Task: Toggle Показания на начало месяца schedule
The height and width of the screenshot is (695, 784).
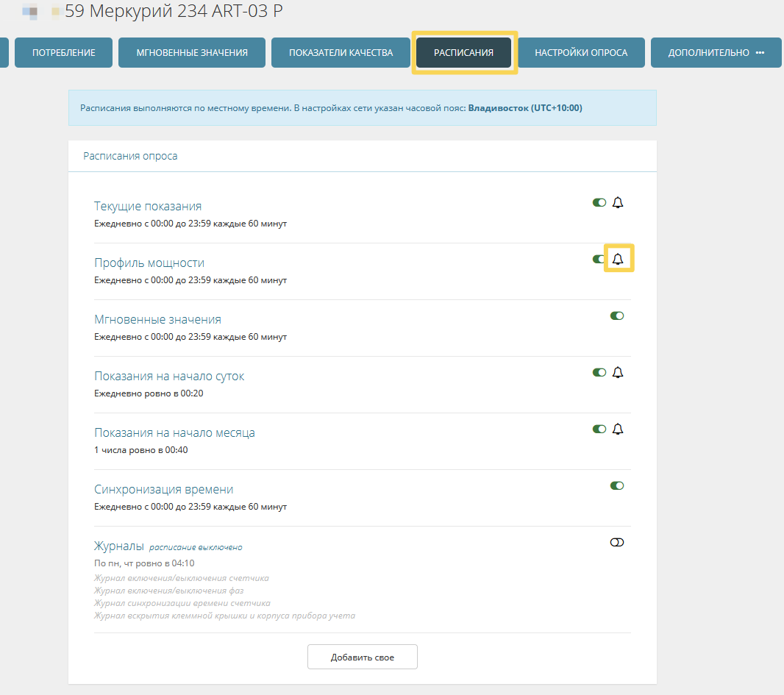Action: click(x=599, y=429)
